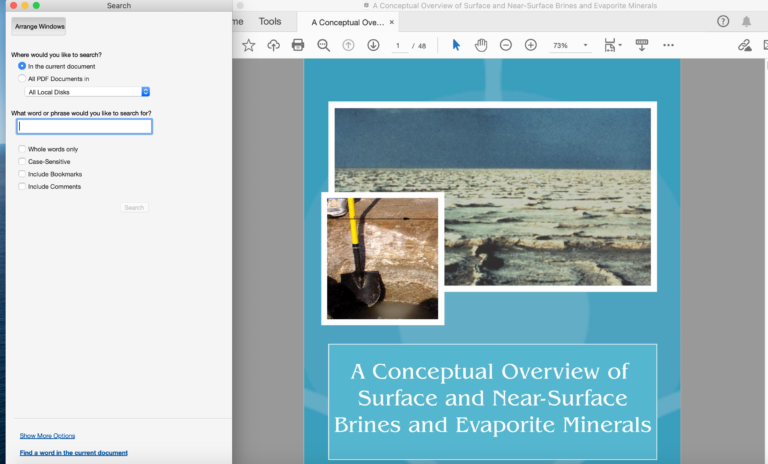
Task: Select All PDF Documents in radio button
Action: click(22, 78)
